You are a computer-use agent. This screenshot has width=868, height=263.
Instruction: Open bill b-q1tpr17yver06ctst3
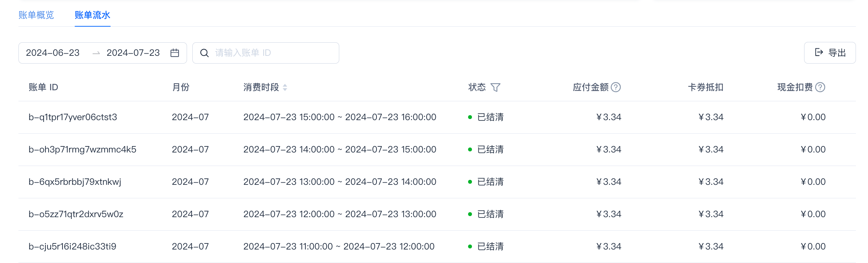(73, 117)
